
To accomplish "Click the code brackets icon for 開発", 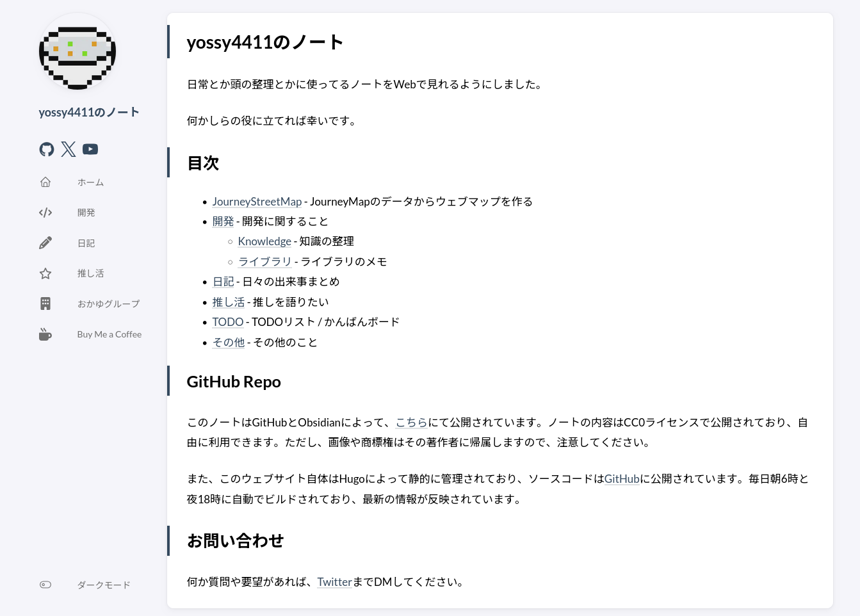I will [x=45, y=213].
